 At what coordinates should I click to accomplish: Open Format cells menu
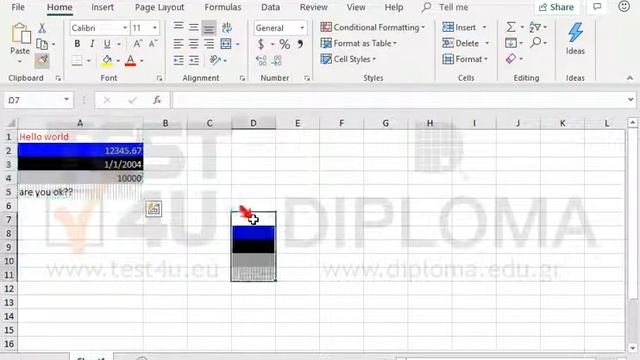point(465,59)
